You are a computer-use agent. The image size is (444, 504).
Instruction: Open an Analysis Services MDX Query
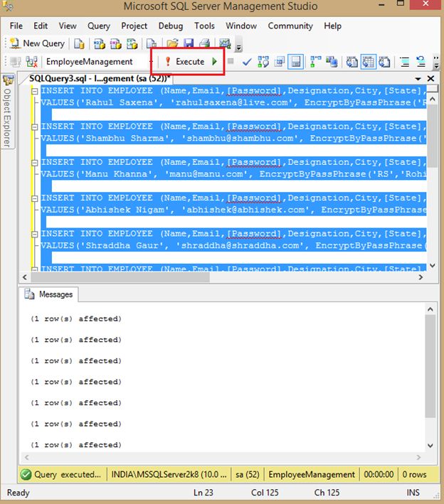point(100,43)
